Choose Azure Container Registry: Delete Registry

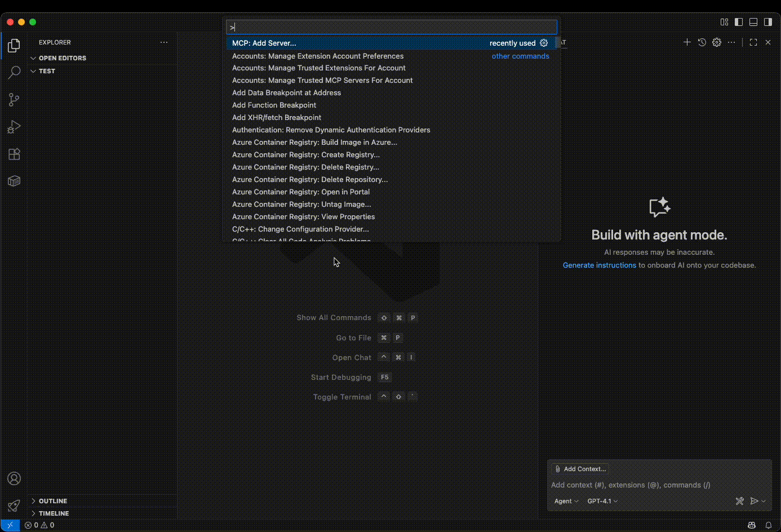tap(391, 167)
